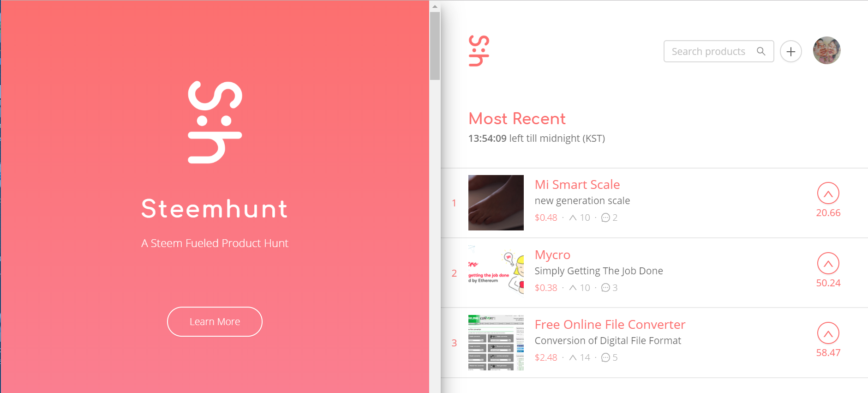The width and height of the screenshot is (868, 393).
Task: Click the scrollbar thumb on the left panel
Action: [435, 46]
